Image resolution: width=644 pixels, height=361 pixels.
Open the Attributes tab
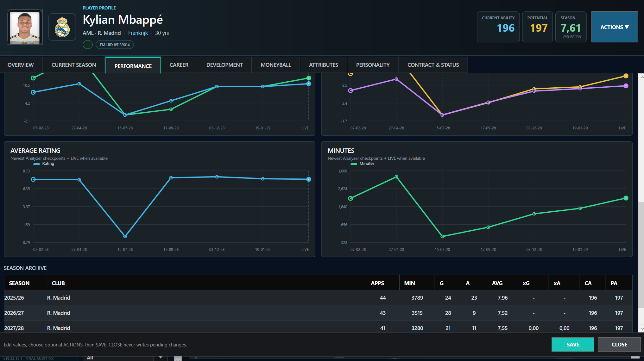pyautogui.click(x=324, y=65)
